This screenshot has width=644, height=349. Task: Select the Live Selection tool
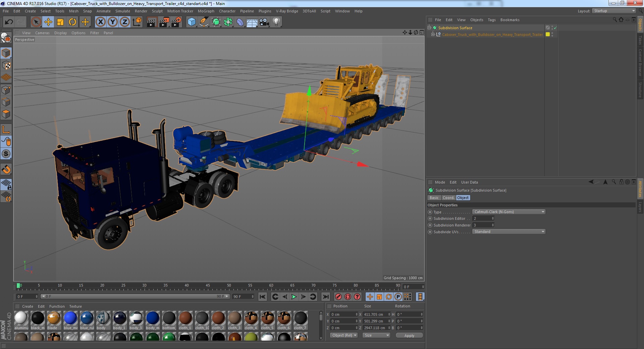[36, 22]
